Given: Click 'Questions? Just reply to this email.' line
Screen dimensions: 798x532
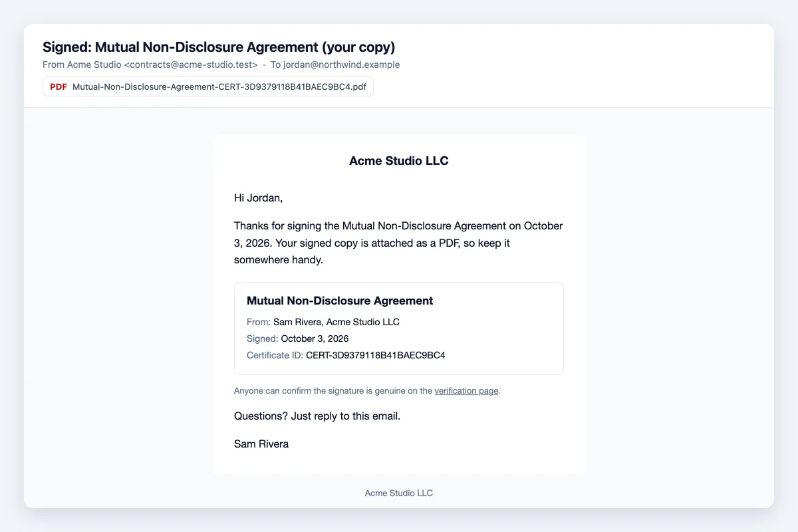Looking at the screenshot, I should tap(317, 416).
